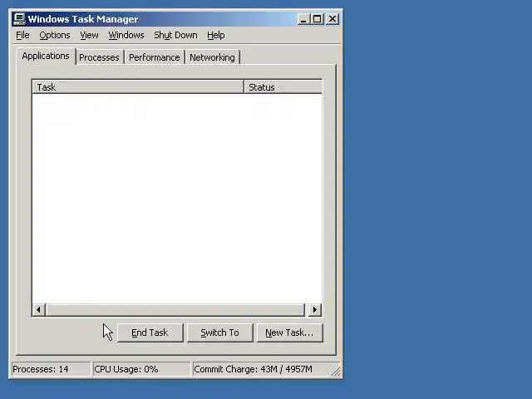
Task: Click the horizontal scrollbar thumb
Action: pyautogui.click(x=175, y=310)
